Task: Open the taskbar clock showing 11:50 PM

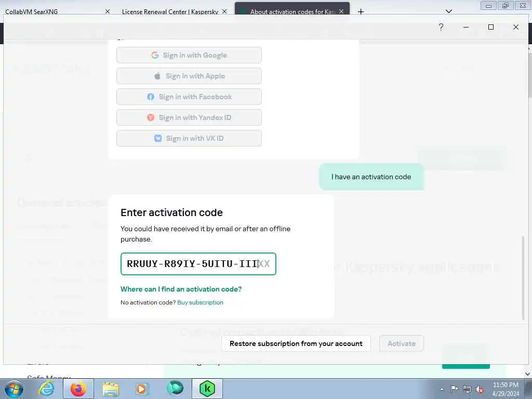Action: coord(505,389)
